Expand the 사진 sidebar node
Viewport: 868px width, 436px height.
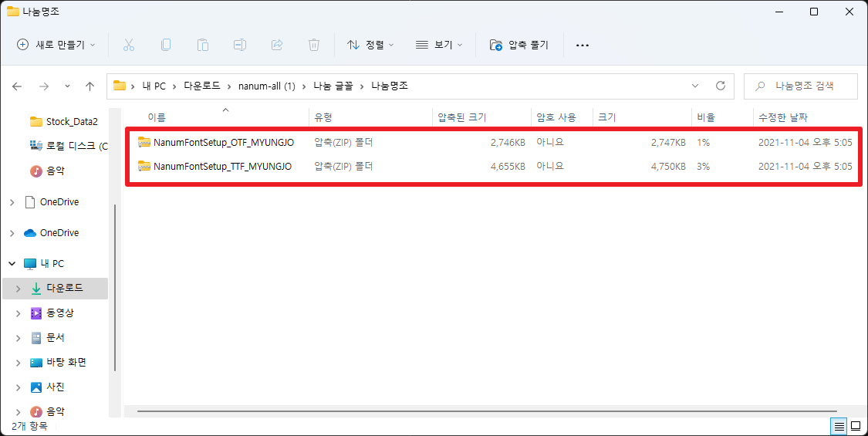coord(19,387)
